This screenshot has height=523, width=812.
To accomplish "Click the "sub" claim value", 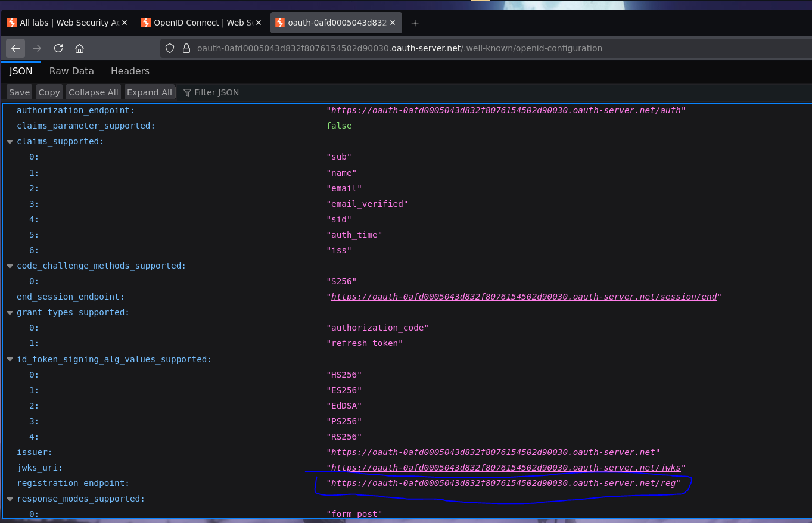I will [339, 157].
